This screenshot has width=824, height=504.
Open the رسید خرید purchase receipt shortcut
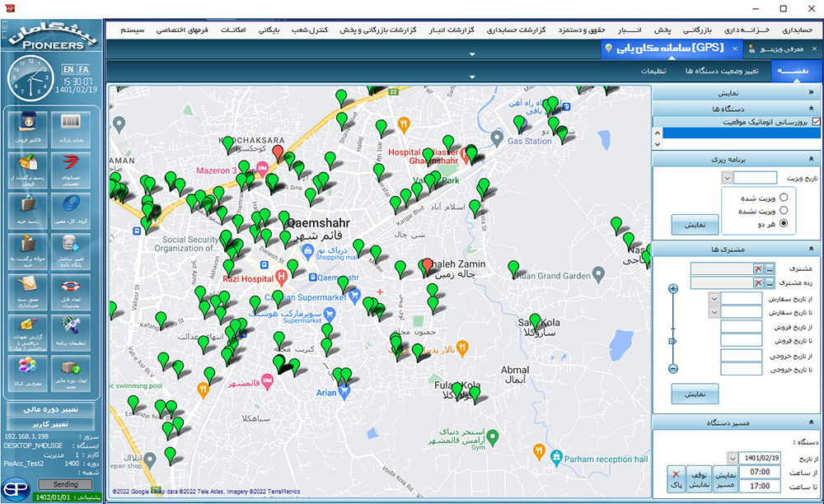[28, 211]
